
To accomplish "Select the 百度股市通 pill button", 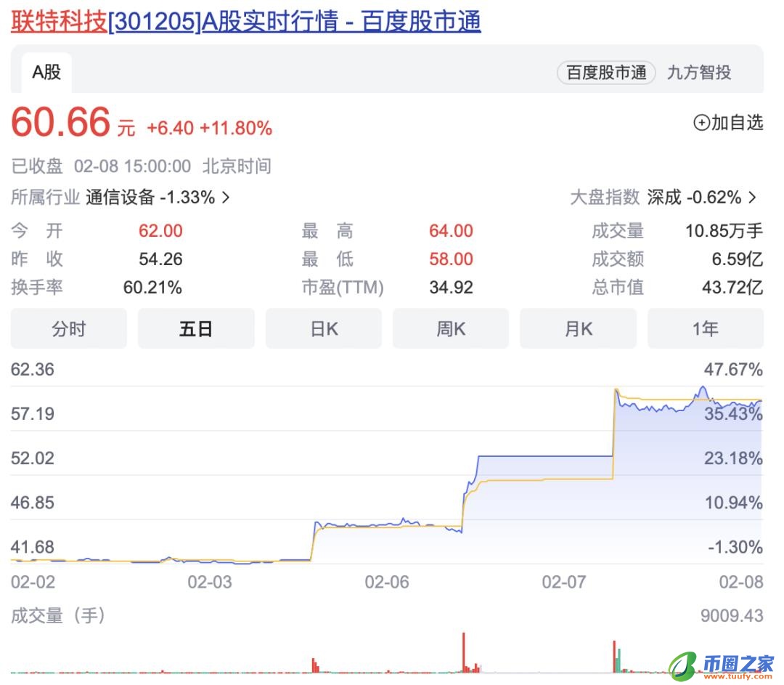I will coord(605,73).
